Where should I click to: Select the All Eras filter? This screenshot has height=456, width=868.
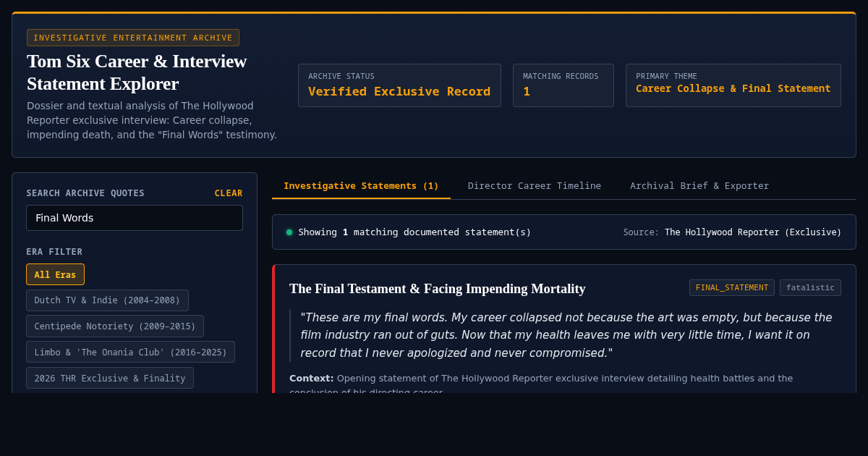[x=55, y=274]
